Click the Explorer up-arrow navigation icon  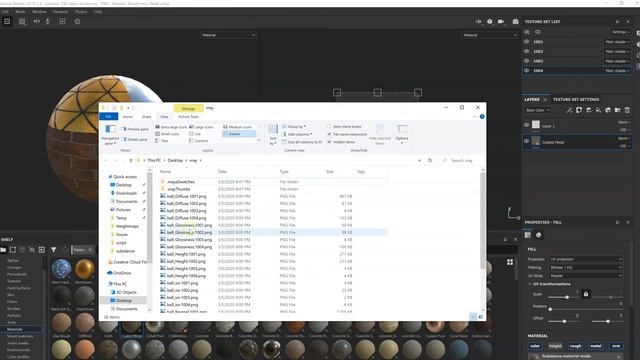[131, 160]
